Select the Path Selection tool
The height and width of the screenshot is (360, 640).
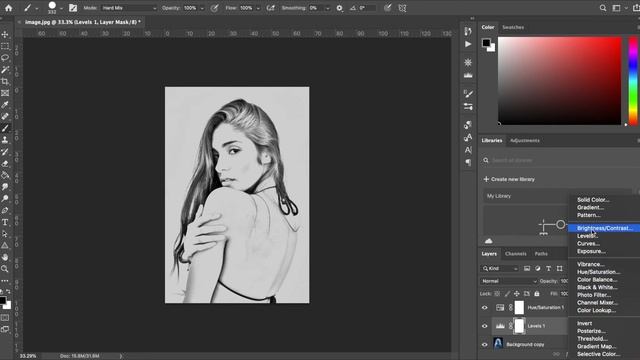tap(5, 234)
